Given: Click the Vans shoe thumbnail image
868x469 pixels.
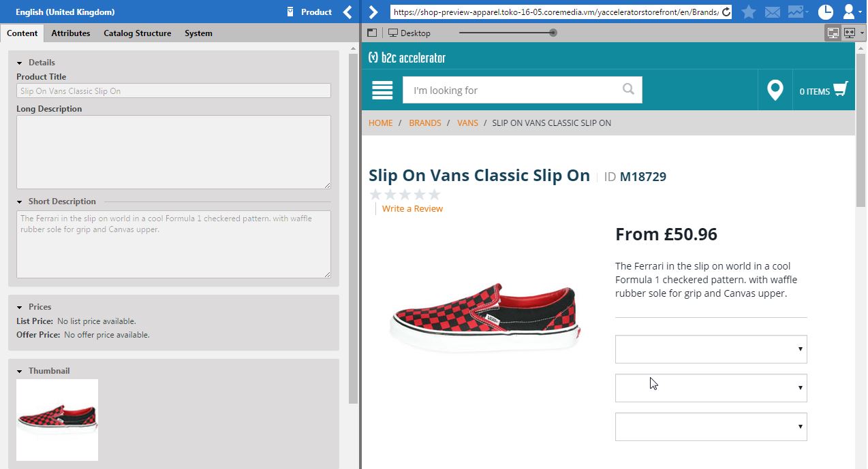Looking at the screenshot, I should pos(57,420).
